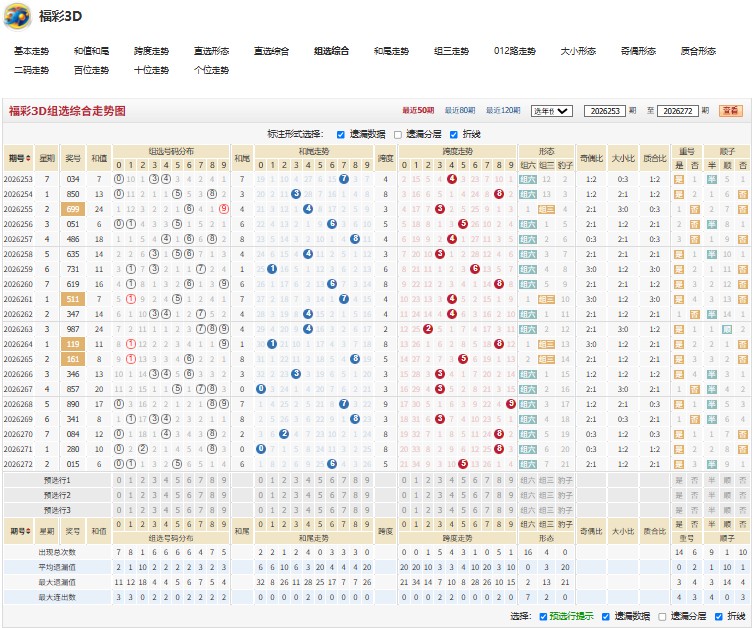Click 顺 cell in 预选行2 顺子 column

coord(727,495)
